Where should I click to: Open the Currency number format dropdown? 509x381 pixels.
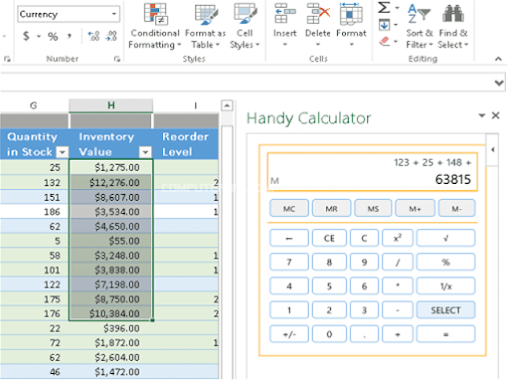click(114, 14)
